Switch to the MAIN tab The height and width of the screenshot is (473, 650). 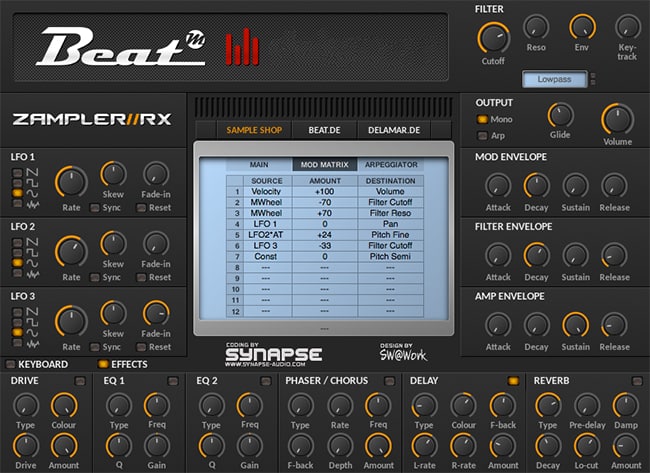(259, 165)
